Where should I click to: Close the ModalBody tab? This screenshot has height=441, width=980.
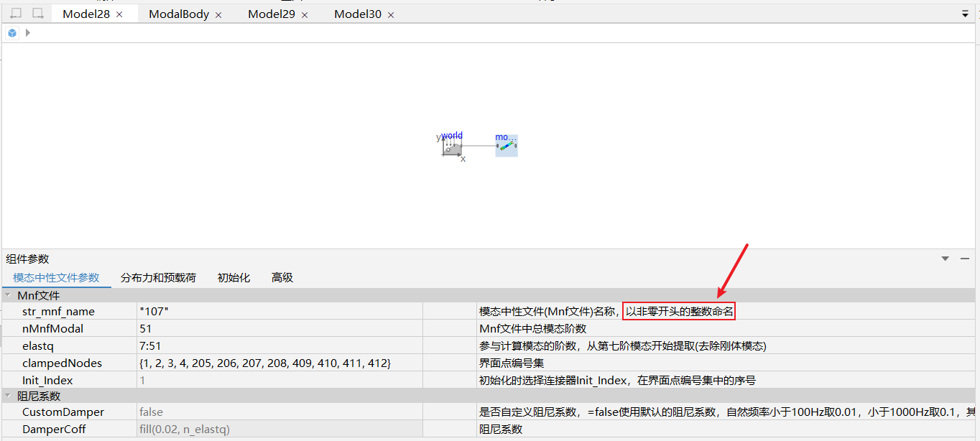pos(218,14)
